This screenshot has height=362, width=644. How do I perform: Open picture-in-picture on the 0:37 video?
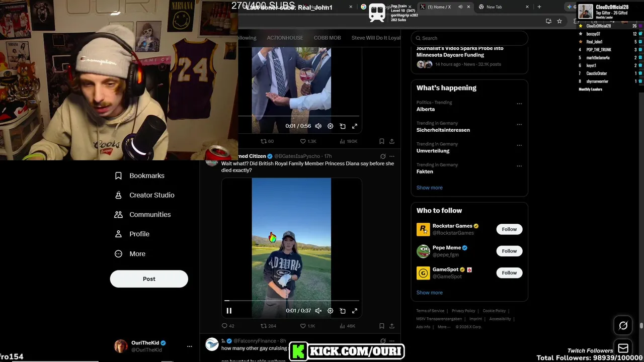click(343, 311)
